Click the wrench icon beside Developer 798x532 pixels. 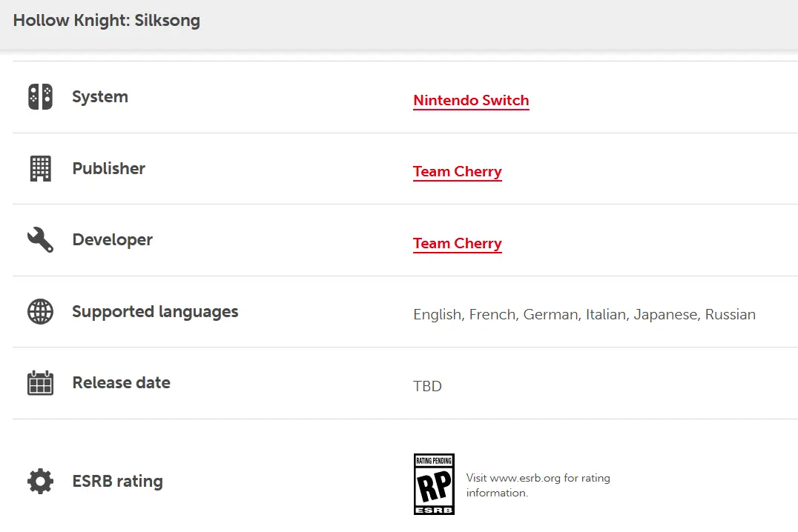(x=40, y=239)
